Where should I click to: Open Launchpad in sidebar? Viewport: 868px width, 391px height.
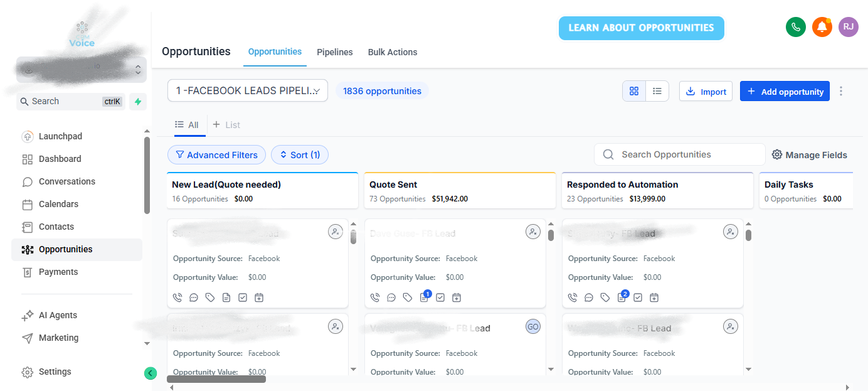point(77,136)
